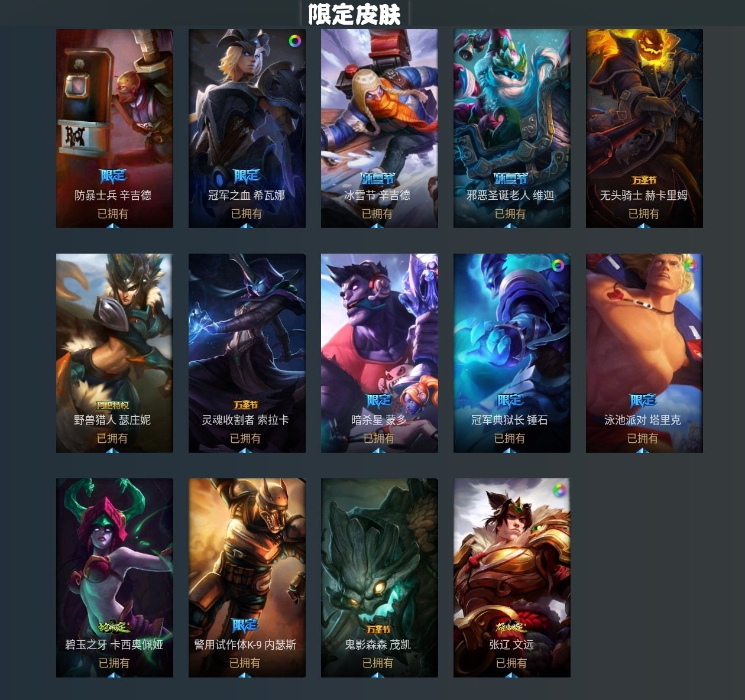Click 限定 badge on 警用试作体K-9 内瑟斯
745x700 pixels.
point(245,625)
